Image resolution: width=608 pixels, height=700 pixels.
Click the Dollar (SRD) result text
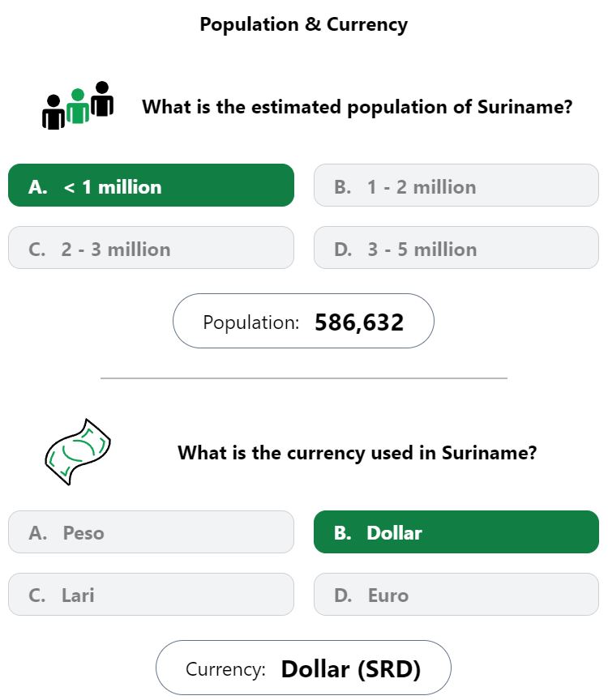[x=351, y=669]
